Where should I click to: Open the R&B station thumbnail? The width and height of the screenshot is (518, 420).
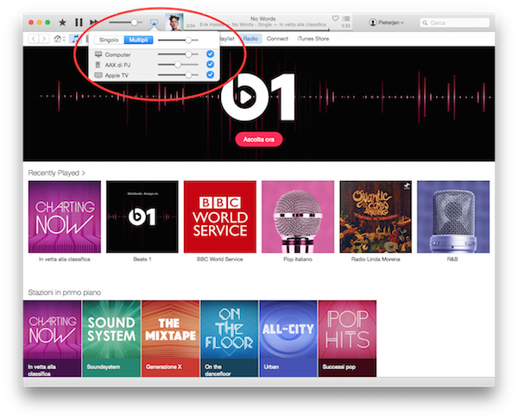pos(453,216)
